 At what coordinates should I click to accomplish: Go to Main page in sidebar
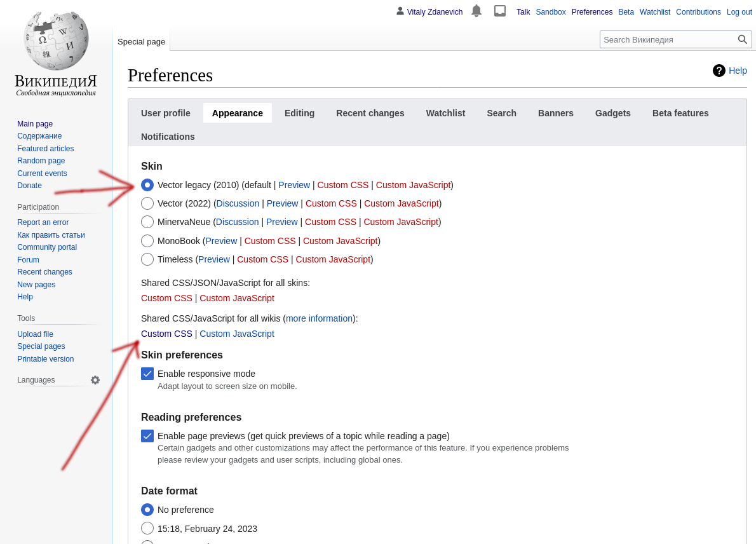(35, 124)
